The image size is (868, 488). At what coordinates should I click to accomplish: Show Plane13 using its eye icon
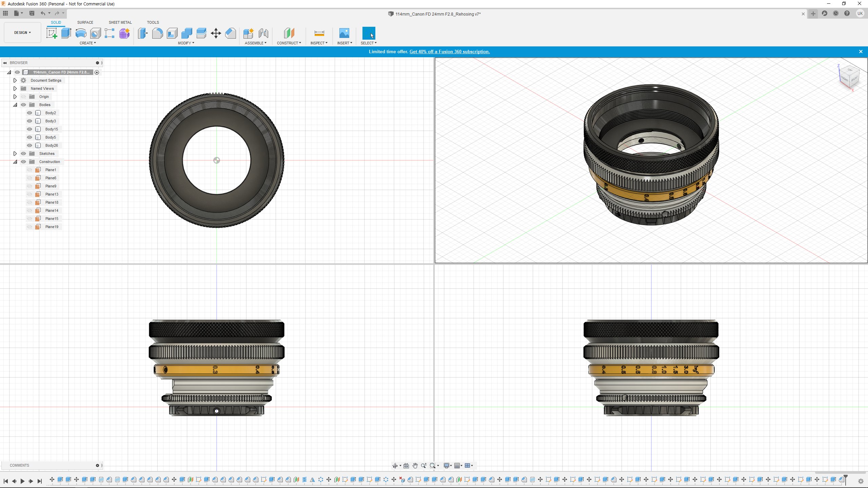(x=29, y=194)
